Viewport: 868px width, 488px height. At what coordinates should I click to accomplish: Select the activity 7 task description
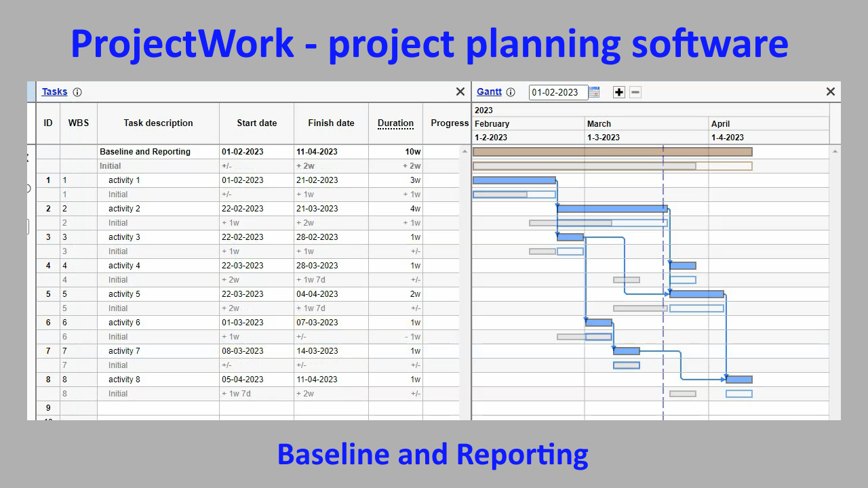124,351
